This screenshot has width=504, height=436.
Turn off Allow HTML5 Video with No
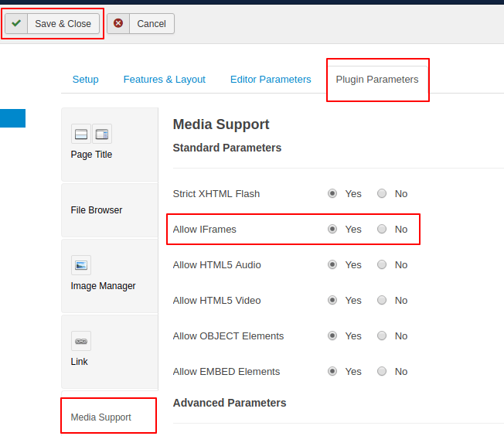pos(382,301)
